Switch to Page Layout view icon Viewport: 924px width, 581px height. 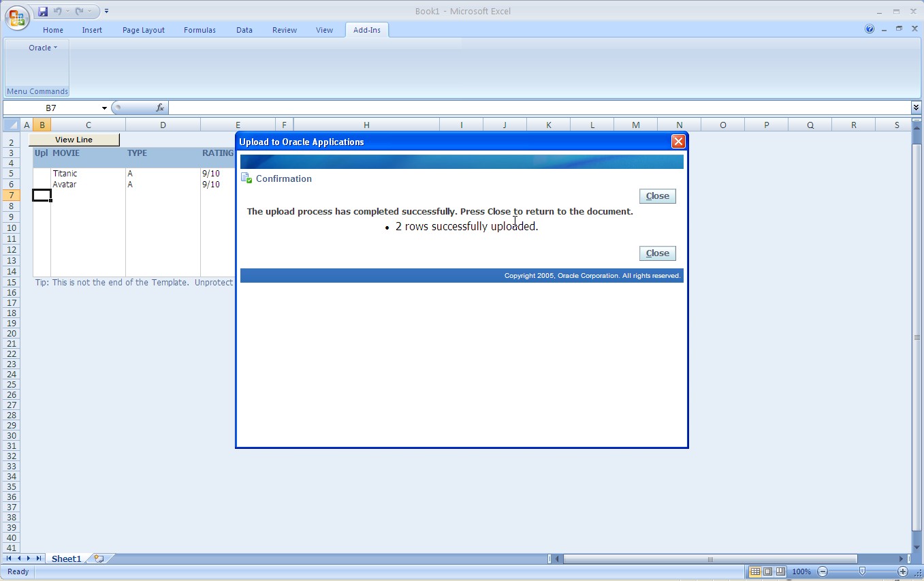pyautogui.click(x=768, y=571)
